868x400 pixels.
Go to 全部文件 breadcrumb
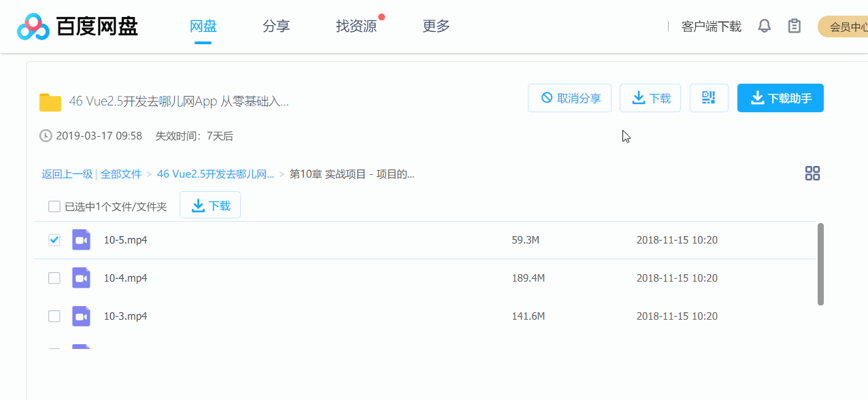(x=121, y=174)
